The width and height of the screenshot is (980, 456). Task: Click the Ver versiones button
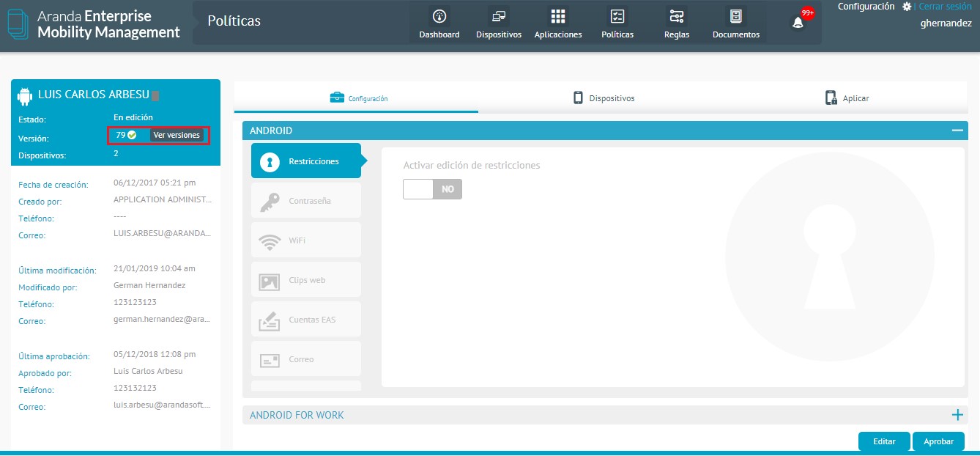[x=177, y=135]
